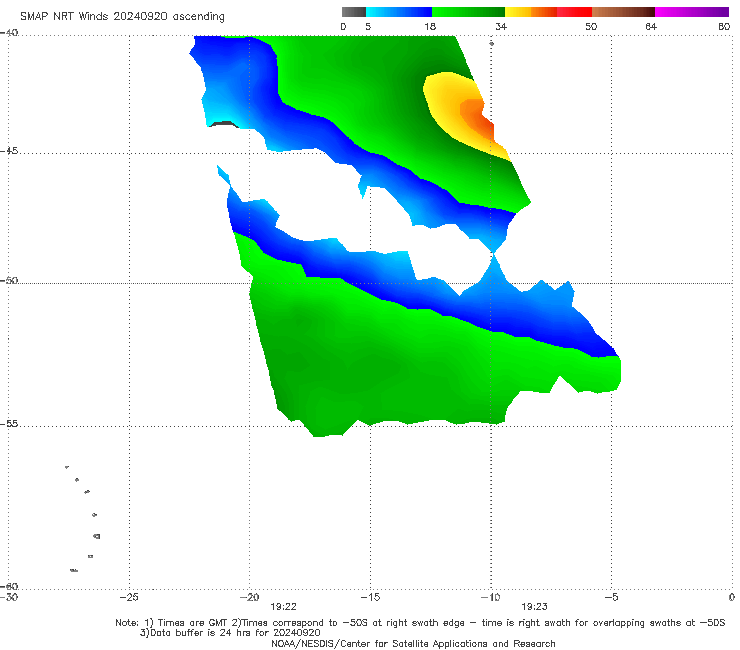The height and width of the screenshot is (650, 740).
Task: Click the red segment of the color bar
Action: pos(574,12)
